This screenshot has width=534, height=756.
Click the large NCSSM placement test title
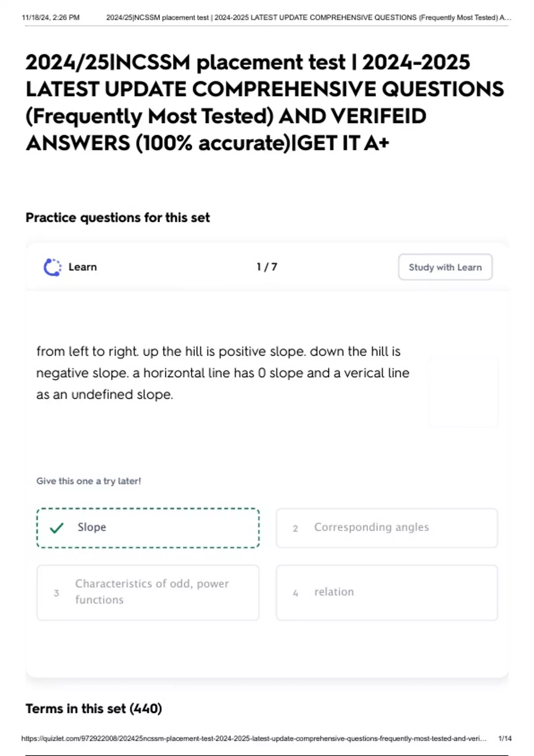click(x=264, y=102)
